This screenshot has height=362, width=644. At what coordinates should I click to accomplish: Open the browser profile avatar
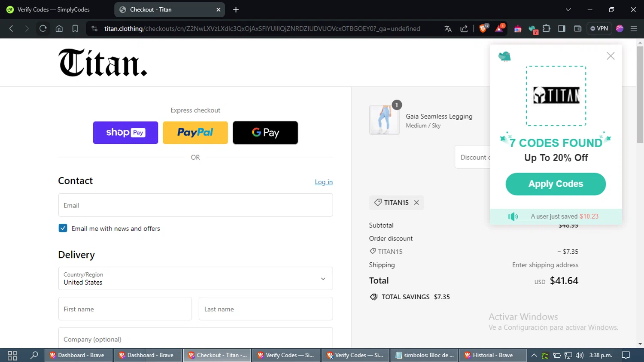(620, 29)
